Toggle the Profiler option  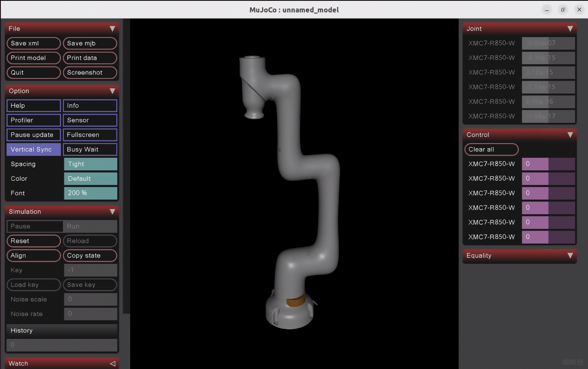(34, 120)
